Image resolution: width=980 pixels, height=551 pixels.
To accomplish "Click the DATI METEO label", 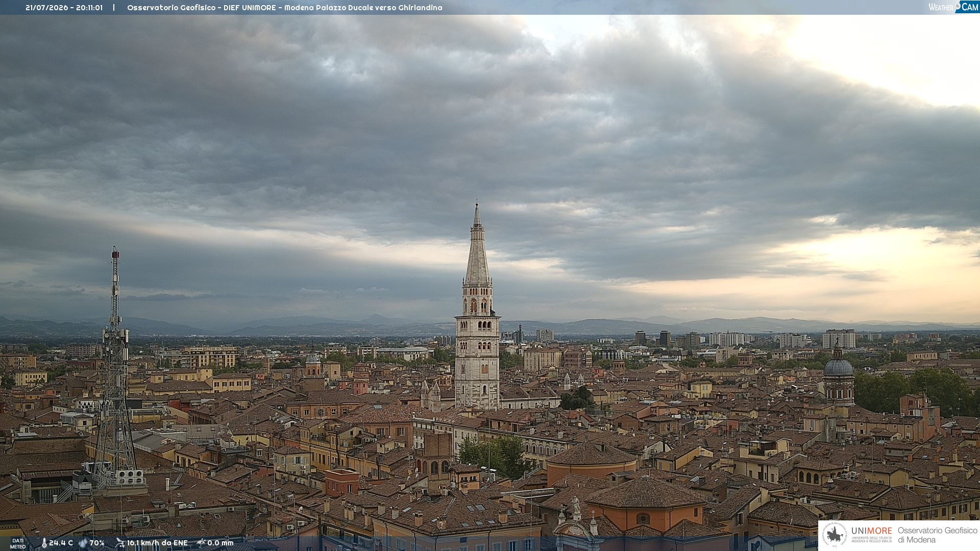I will click(x=18, y=543).
